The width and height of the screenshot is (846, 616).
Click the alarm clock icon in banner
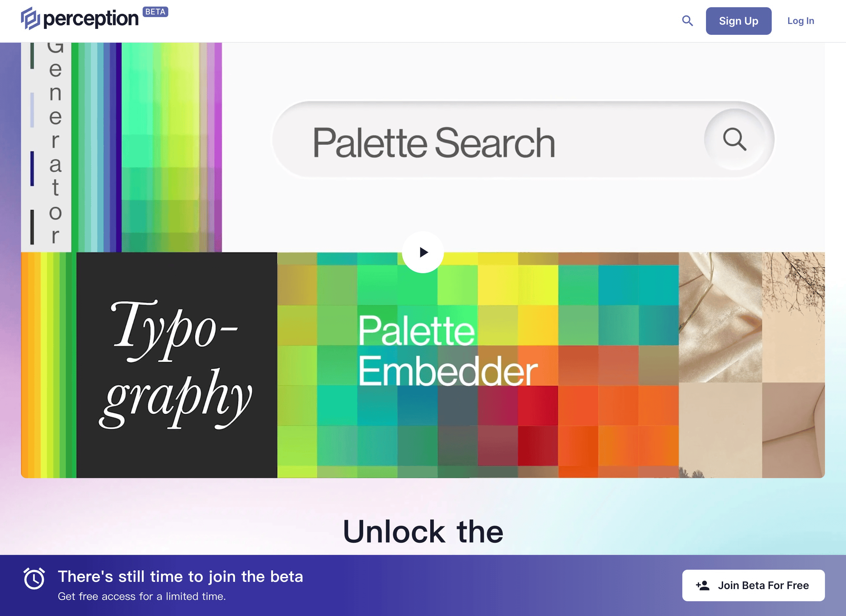click(x=34, y=579)
